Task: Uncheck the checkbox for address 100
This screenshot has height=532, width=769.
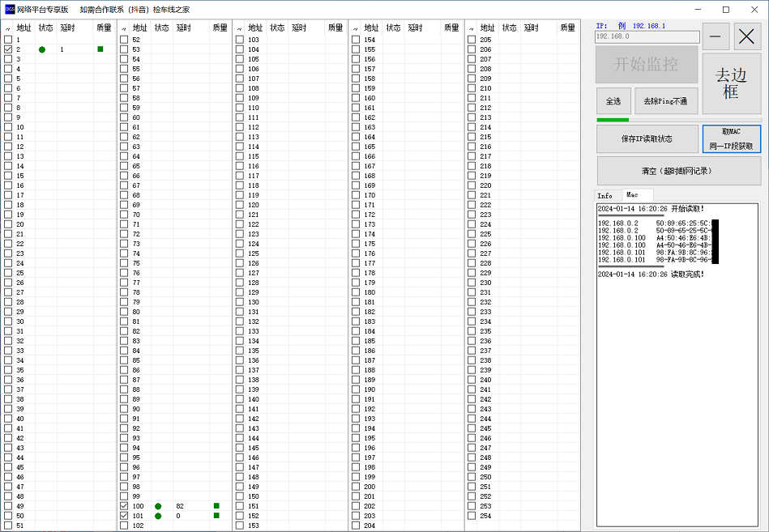Action: pyautogui.click(x=124, y=506)
